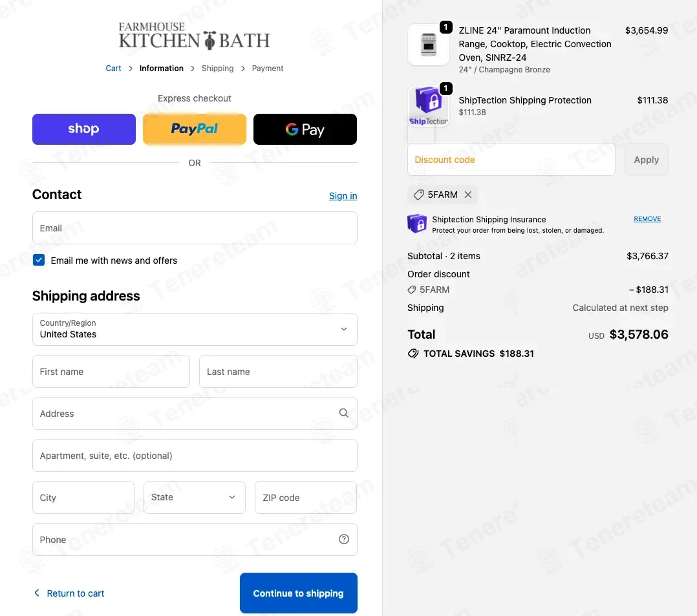Screen dimensions: 697x616
Task: Click the ZLINE induction range thumbnail
Action: (x=429, y=45)
